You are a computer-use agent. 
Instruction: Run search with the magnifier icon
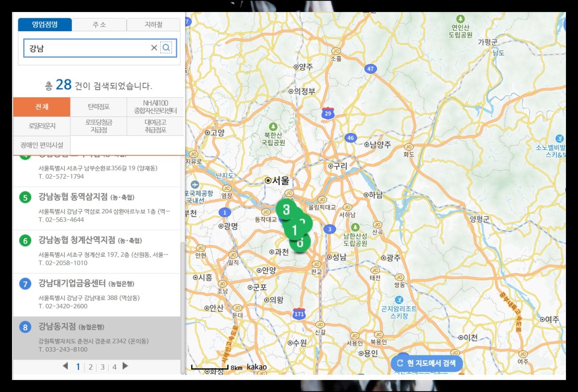[x=166, y=48]
